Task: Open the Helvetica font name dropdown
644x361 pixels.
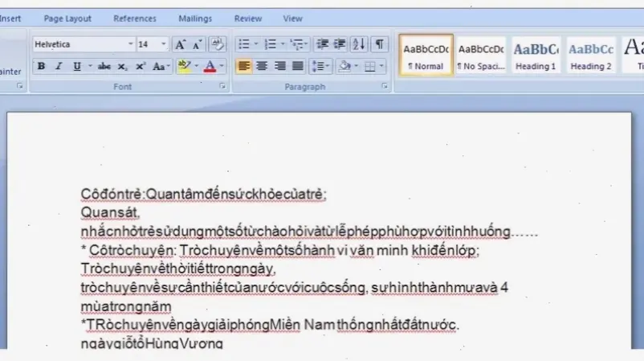Action: coord(131,44)
